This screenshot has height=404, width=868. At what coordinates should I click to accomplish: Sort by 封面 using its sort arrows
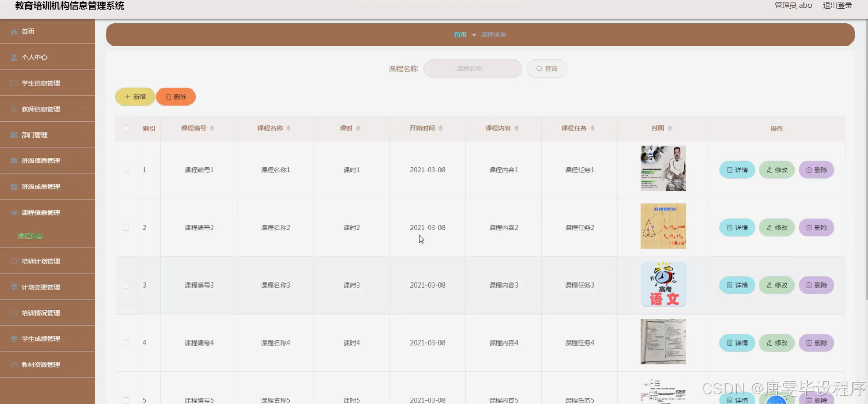tap(670, 128)
